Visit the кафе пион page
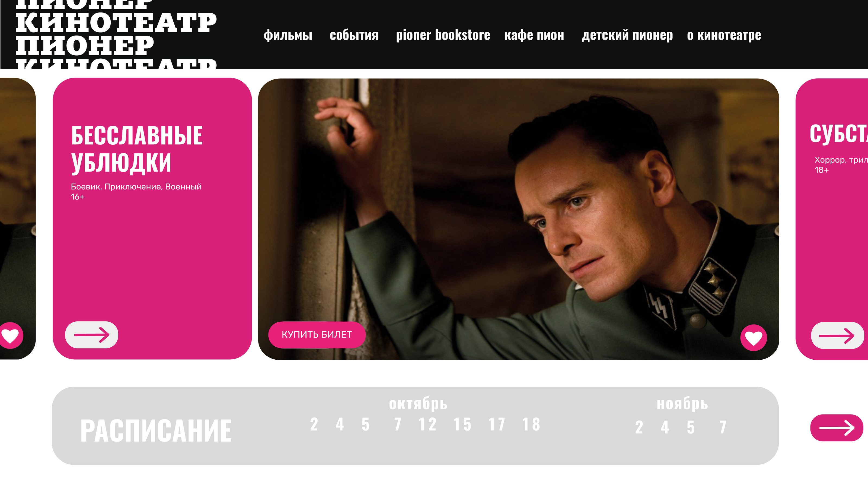The image size is (868, 488). point(534,35)
